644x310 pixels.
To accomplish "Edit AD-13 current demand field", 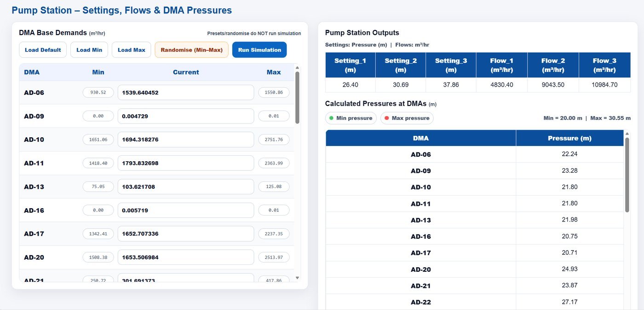I will [186, 187].
